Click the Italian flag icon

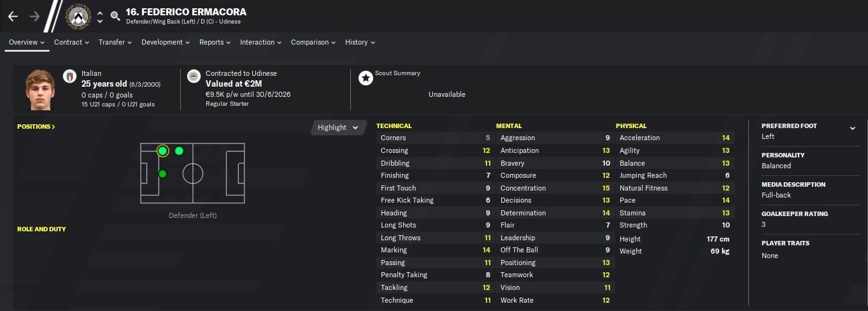coord(69,77)
